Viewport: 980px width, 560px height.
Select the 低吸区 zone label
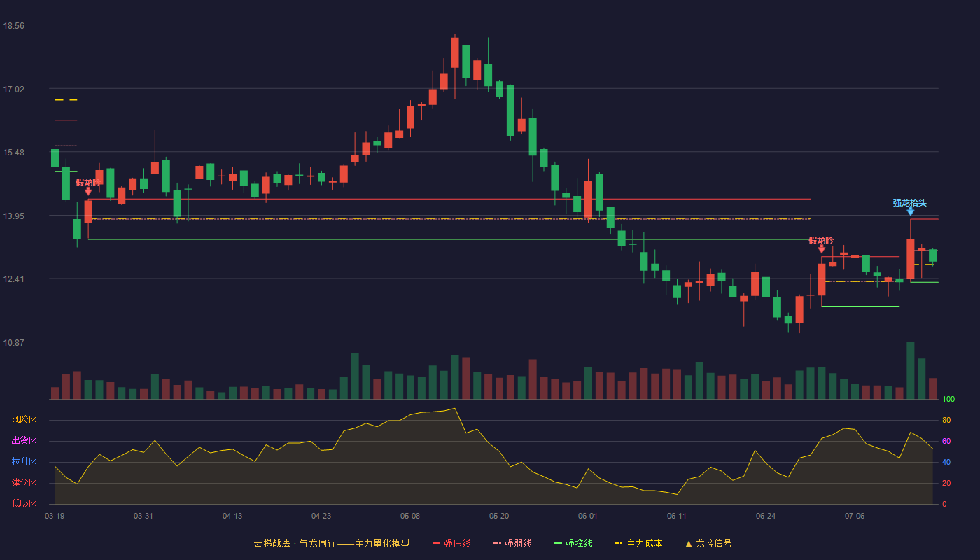coord(24,503)
